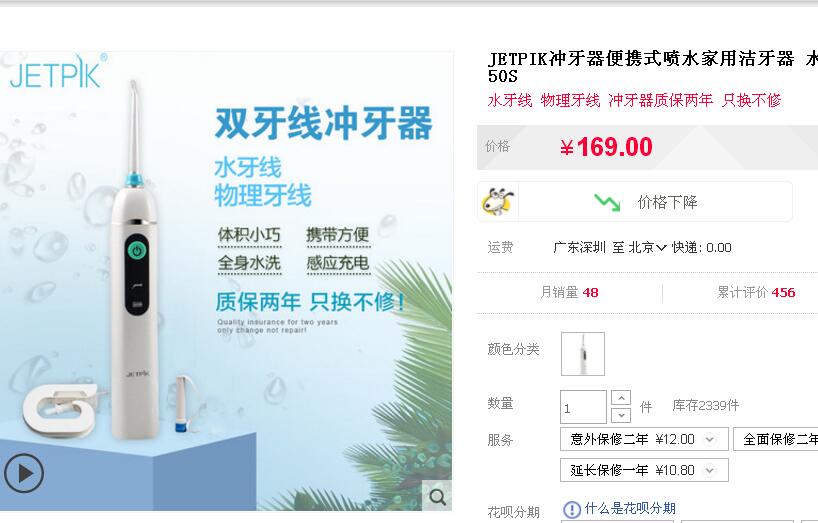Open the 北京 destination city dropdown
This screenshot has width=818, height=523.
coord(647,247)
